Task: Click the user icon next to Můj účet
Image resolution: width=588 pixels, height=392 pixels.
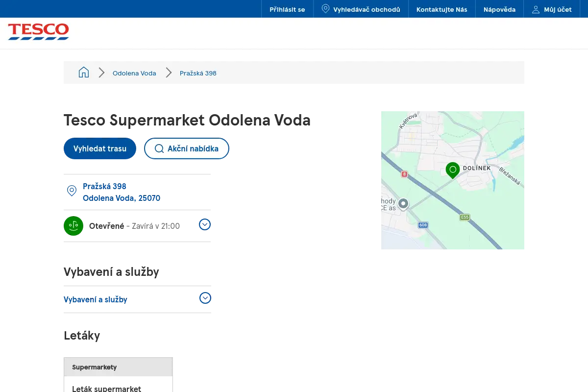Action: point(536,9)
